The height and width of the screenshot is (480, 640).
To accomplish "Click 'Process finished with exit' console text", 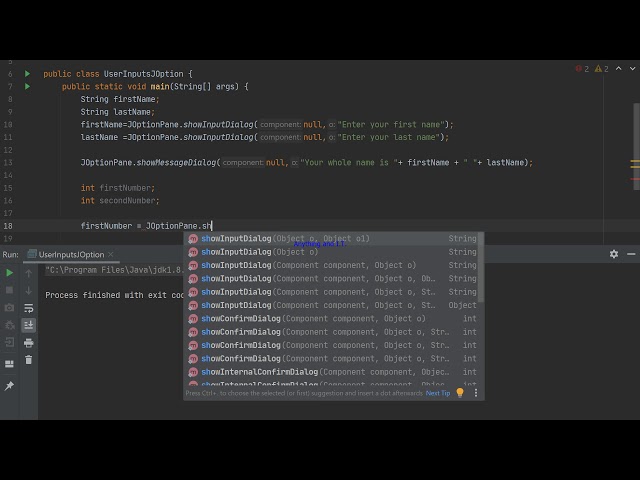I will [x=106, y=295].
